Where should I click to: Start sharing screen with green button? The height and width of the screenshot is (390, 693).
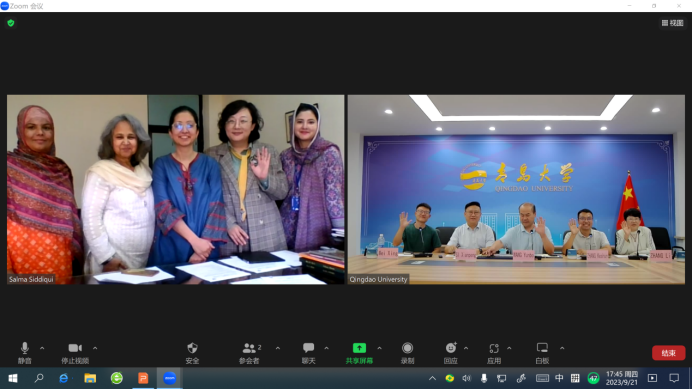pyautogui.click(x=359, y=353)
